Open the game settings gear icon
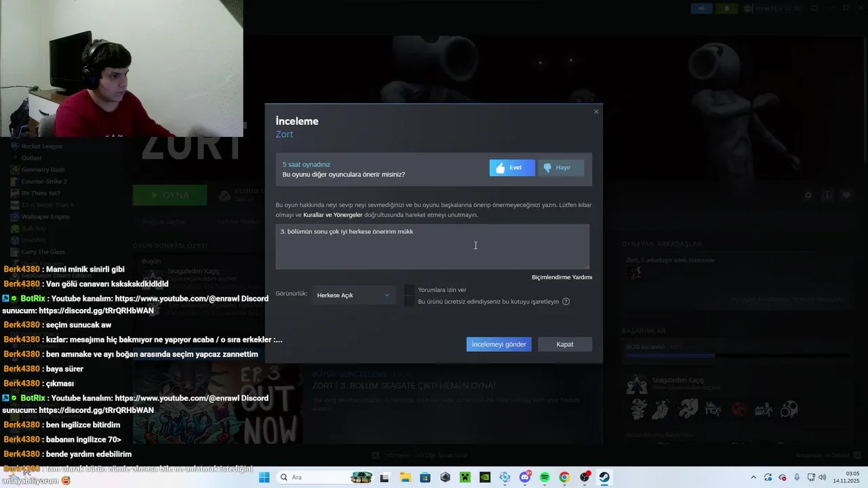The height and width of the screenshot is (488, 868). click(x=808, y=195)
